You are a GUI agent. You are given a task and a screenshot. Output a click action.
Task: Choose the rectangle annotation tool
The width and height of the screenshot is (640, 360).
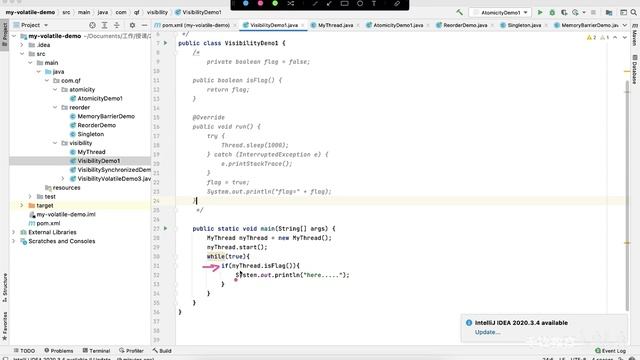click(344, 3)
